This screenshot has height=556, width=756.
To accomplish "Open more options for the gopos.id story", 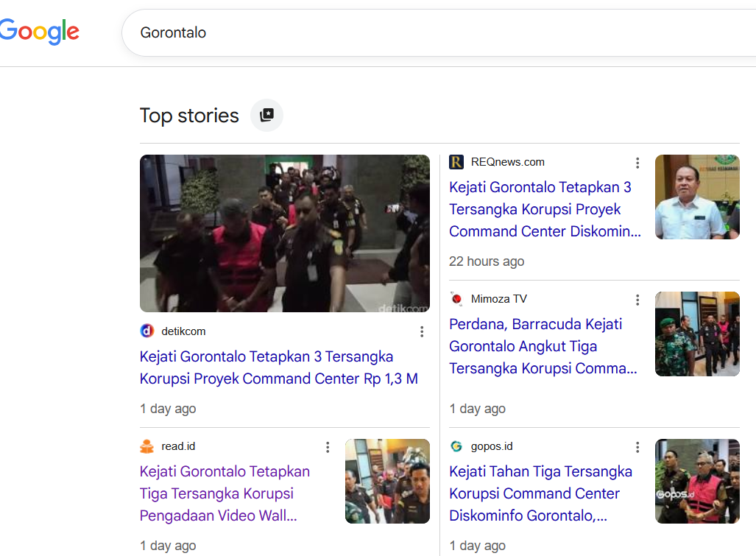I will 637,447.
